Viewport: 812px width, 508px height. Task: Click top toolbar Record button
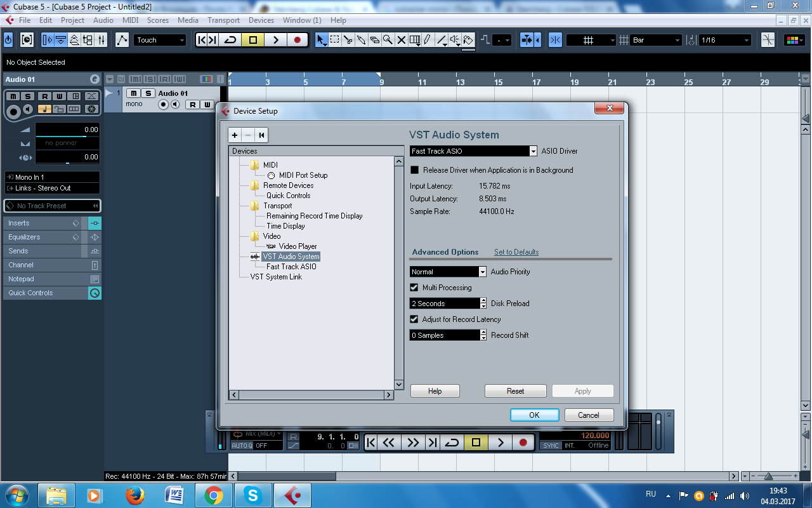[x=298, y=40]
